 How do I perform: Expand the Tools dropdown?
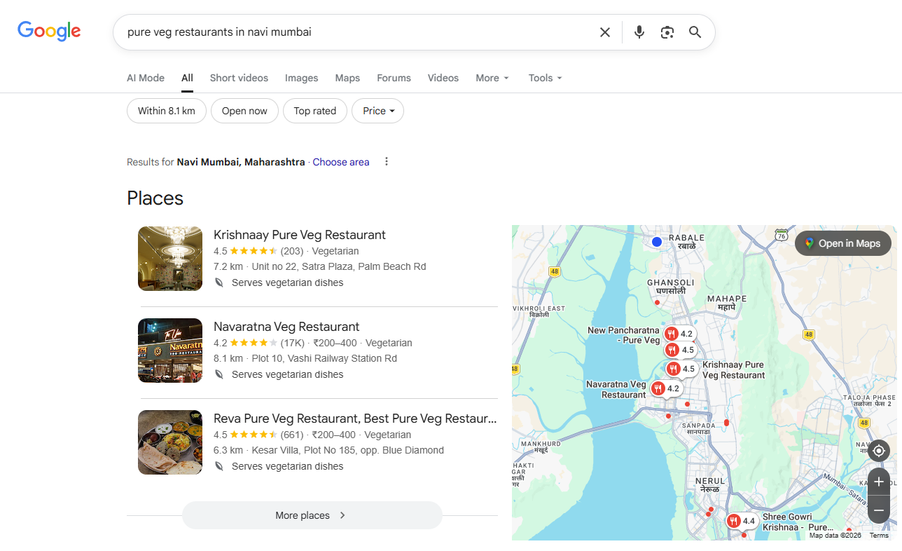[545, 78]
